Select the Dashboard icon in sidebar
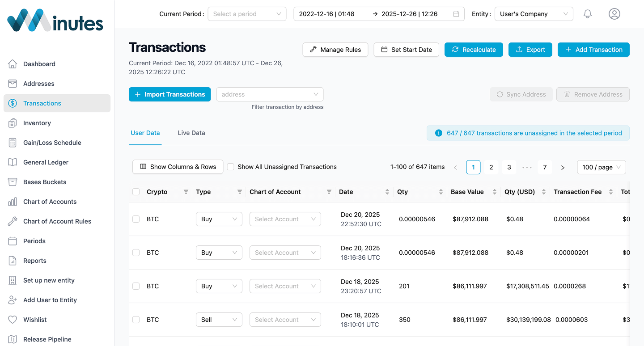The height and width of the screenshot is (346, 644). (x=13, y=63)
